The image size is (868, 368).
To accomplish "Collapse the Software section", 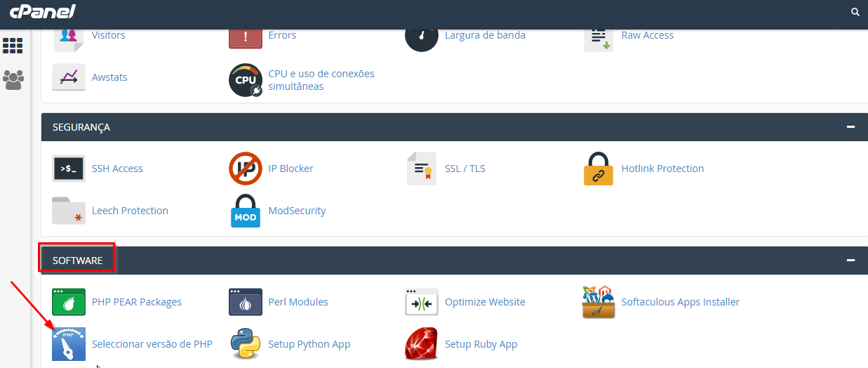I will coord(850,261).
